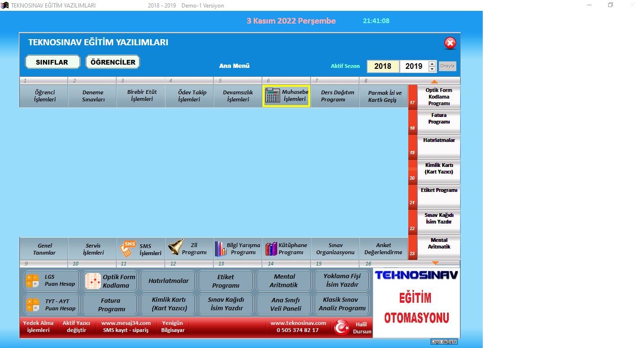Image resolution: width=644 pixels, height=348 pixels.
Task: Select side item 19 Hatırlatmalar
Action: (438, 147)
